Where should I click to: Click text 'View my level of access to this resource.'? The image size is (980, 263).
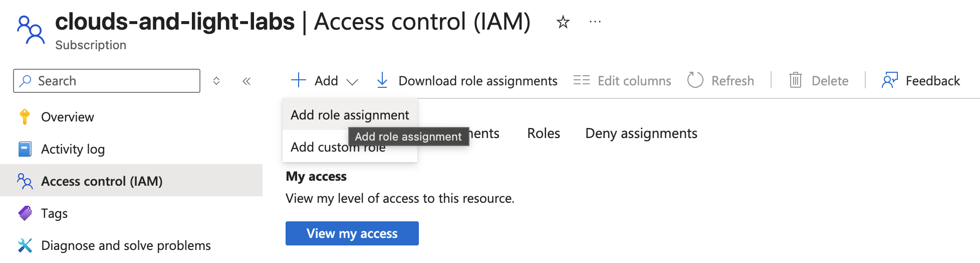click(x=400, y=198)
